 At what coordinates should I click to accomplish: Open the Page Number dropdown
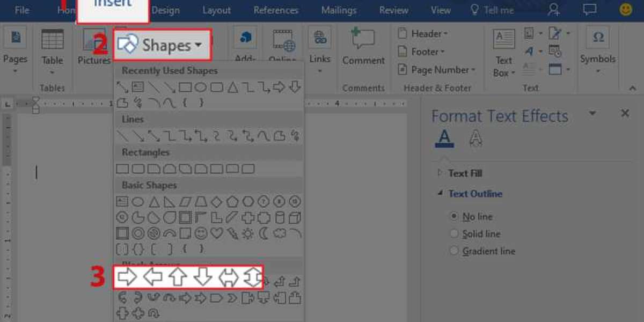[x=436, y=70]
